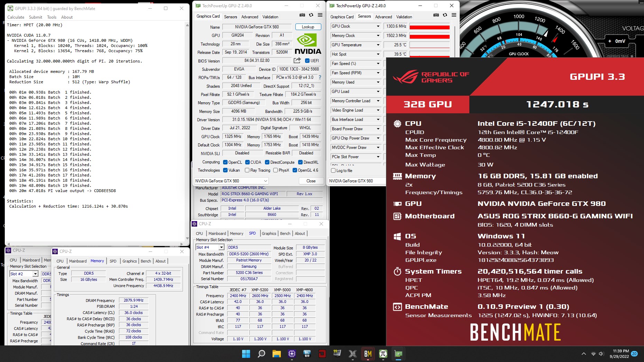The height and width of the screenshot is (362, 644).
Task: Click Close button in left GPU-Z
Action: coord(311,181)
